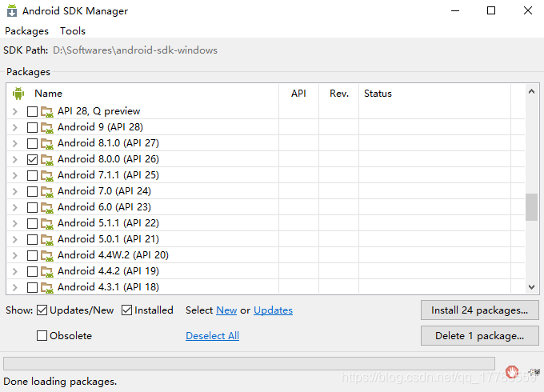Open the Packages menu
This screenshot has height=392, width=544.
click(x=26, y=31)
